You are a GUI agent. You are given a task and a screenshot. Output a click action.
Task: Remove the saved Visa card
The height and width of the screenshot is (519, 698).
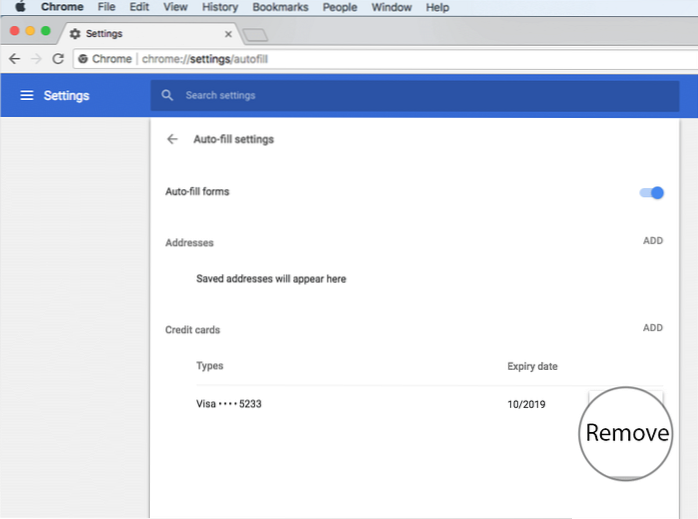pyautogui.click(x=627, y=433)
